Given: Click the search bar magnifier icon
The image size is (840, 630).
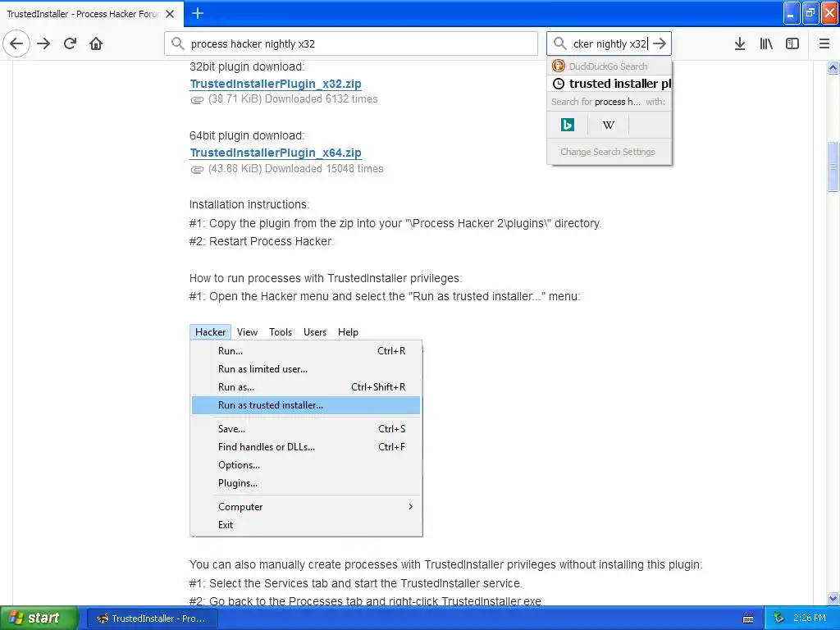Looking at the screenshot, I should coord(559,43).
